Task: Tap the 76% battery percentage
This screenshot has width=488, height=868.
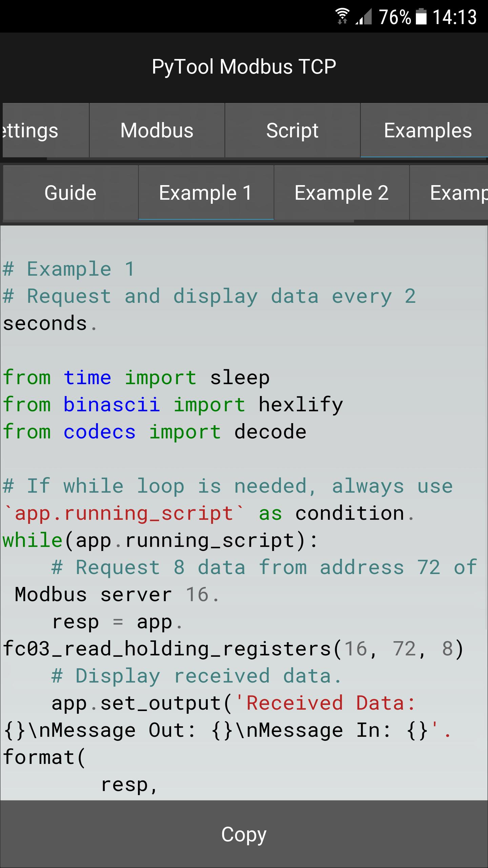Action: pos(395,17)
